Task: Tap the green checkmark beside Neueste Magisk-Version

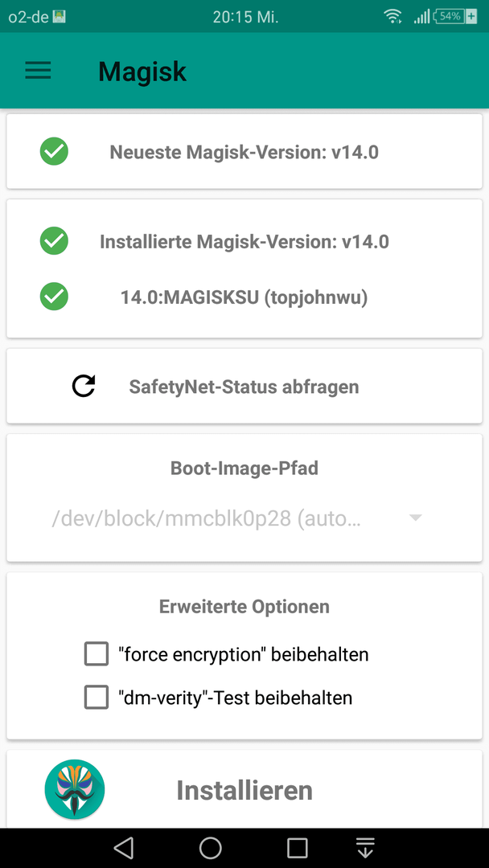Action: click(x=54, y=151)
